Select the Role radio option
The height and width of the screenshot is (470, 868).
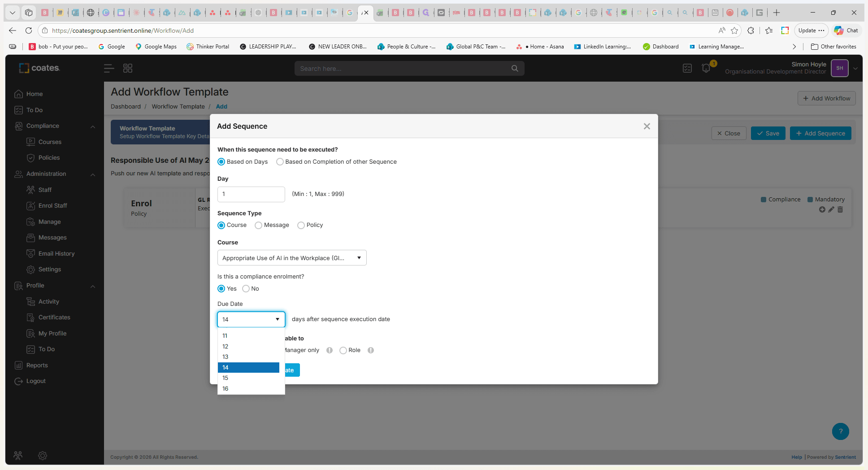pyautogui.click(x=343, y=350)
